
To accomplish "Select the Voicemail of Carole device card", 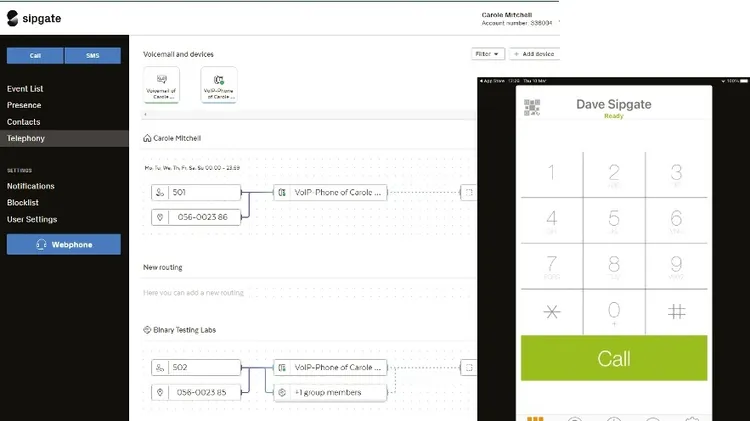I will pos(162,85).
